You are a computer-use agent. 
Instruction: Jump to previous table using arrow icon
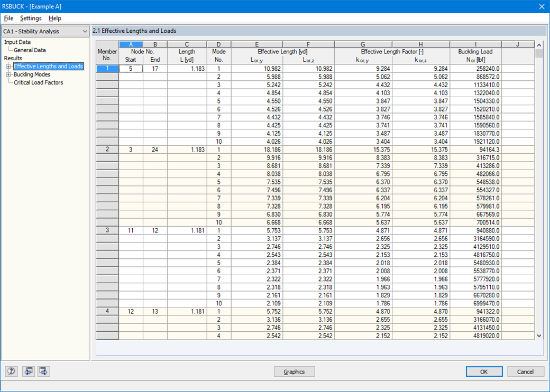(x=29, y=371)
